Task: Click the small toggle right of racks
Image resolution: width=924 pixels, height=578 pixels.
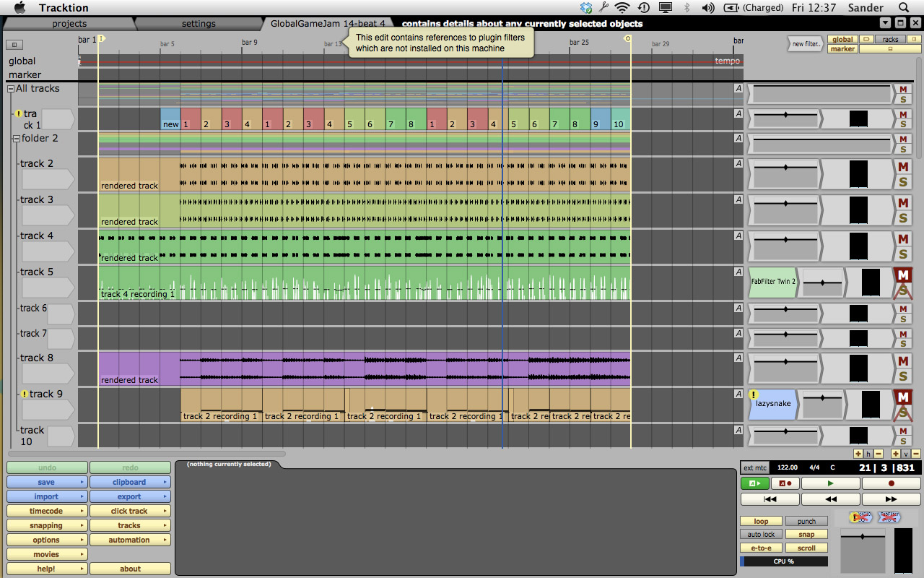Action: (912, 39)
